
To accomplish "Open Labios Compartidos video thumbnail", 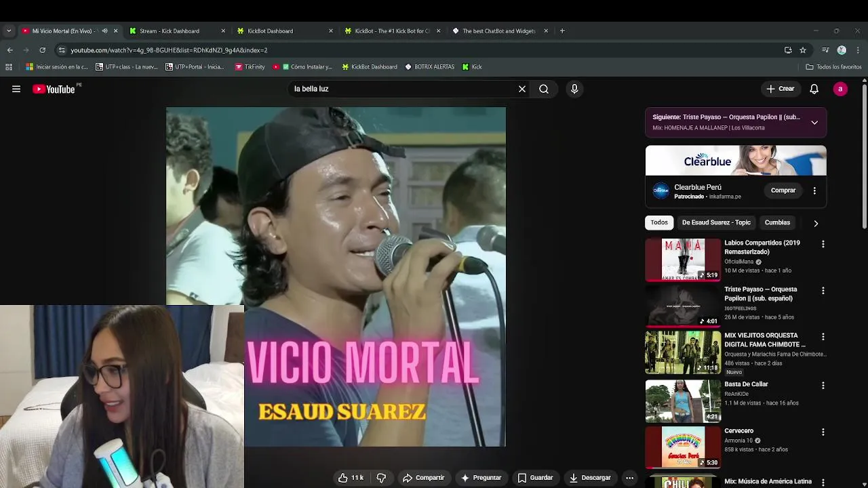I will click(x=683, y=260).
